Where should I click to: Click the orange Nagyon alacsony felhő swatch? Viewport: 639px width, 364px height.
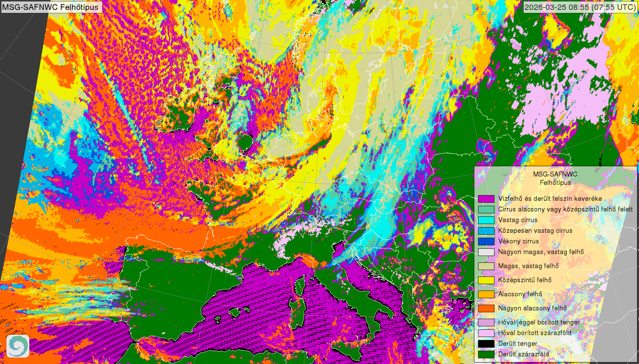[486, 308]
